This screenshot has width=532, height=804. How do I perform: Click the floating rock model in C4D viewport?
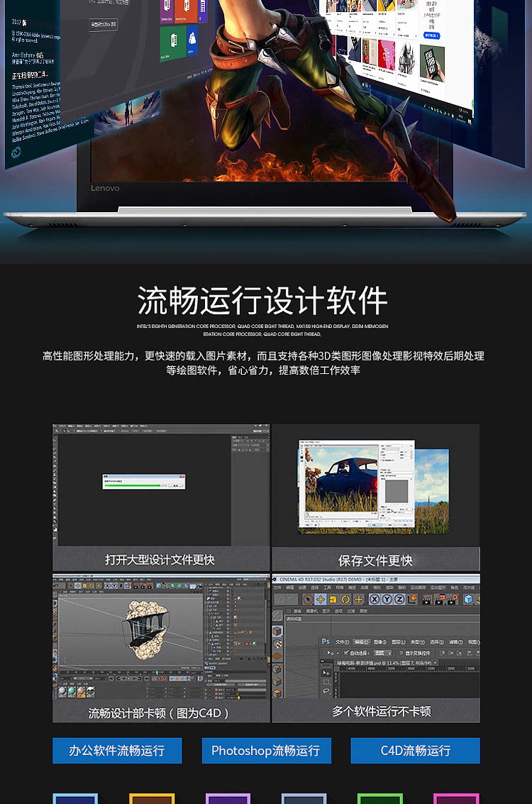pyautogui.click(x=147, y=629)
